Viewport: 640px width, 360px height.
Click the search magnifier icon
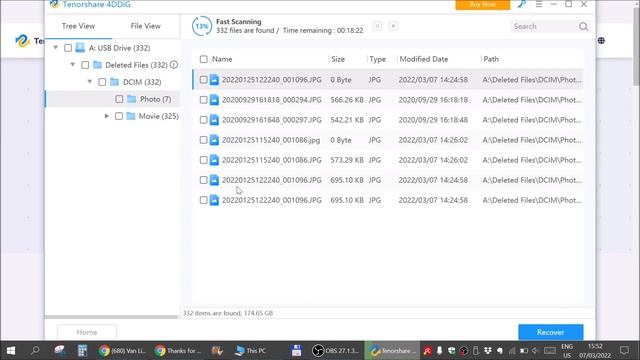click(583, 27)
